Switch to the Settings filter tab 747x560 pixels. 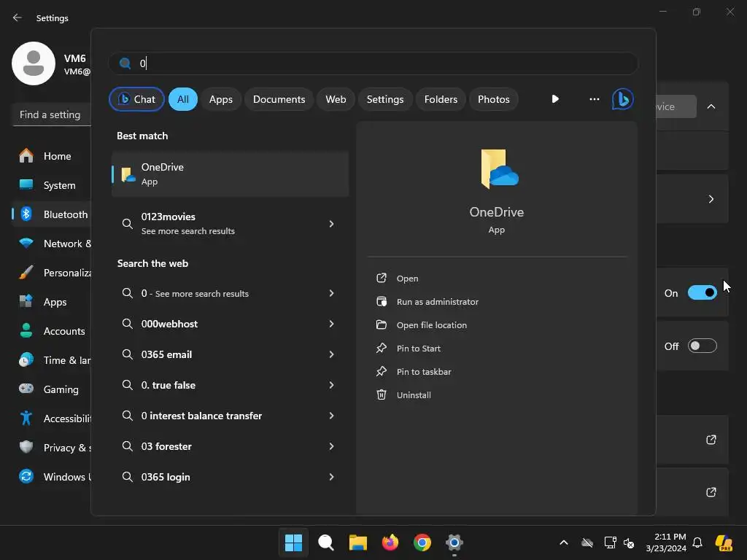(385, 99)
